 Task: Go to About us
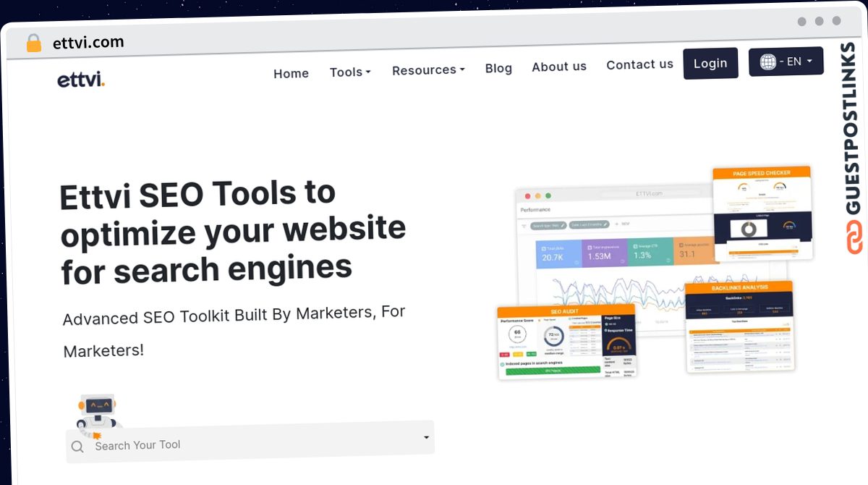pos(559,67)
